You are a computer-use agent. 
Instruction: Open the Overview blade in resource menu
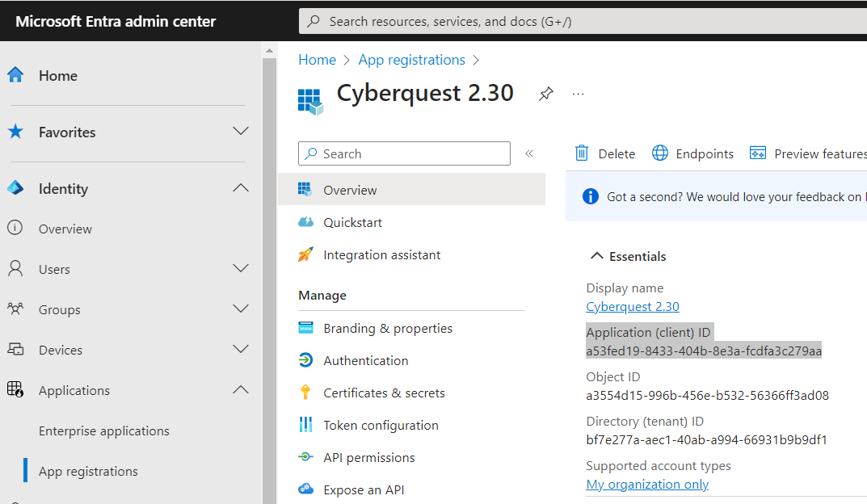(x=411, y=190)
